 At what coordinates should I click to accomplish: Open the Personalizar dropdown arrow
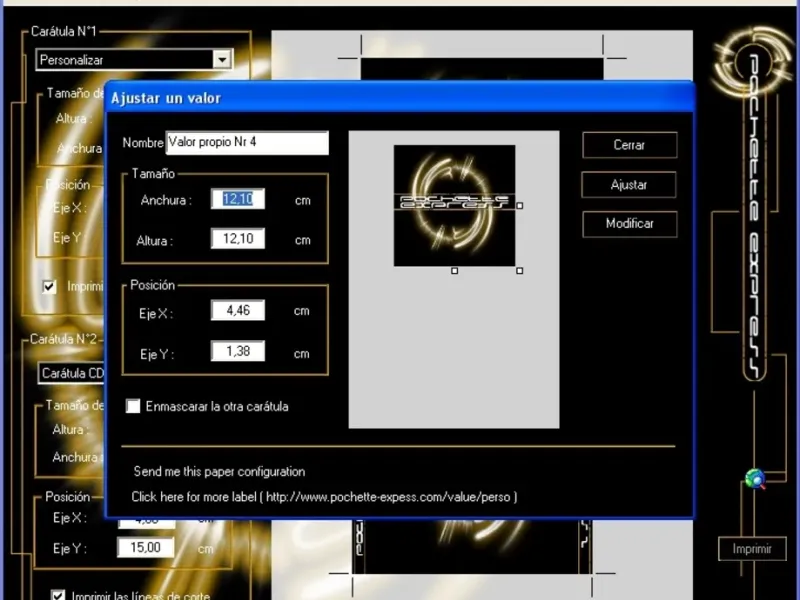tap(222, 60)
